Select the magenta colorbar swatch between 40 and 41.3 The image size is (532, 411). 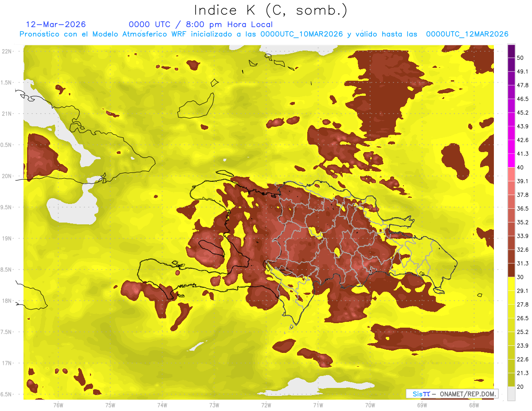[511, 160]
